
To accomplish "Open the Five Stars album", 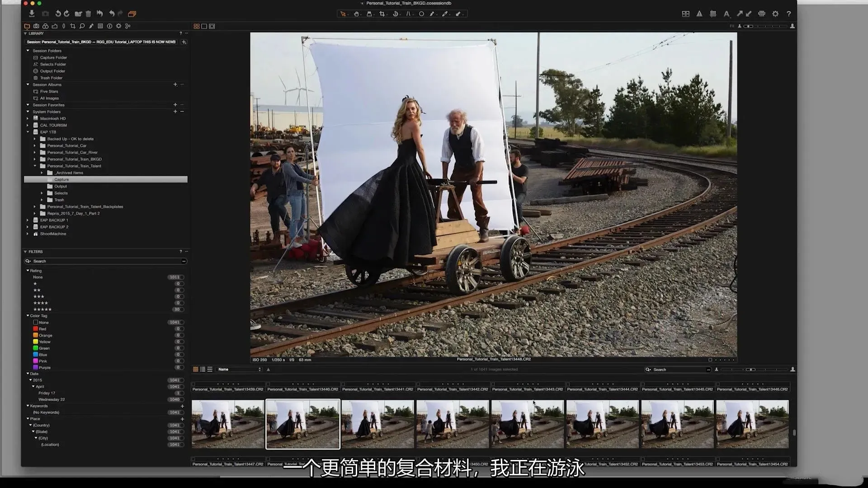I will point(49,91).
